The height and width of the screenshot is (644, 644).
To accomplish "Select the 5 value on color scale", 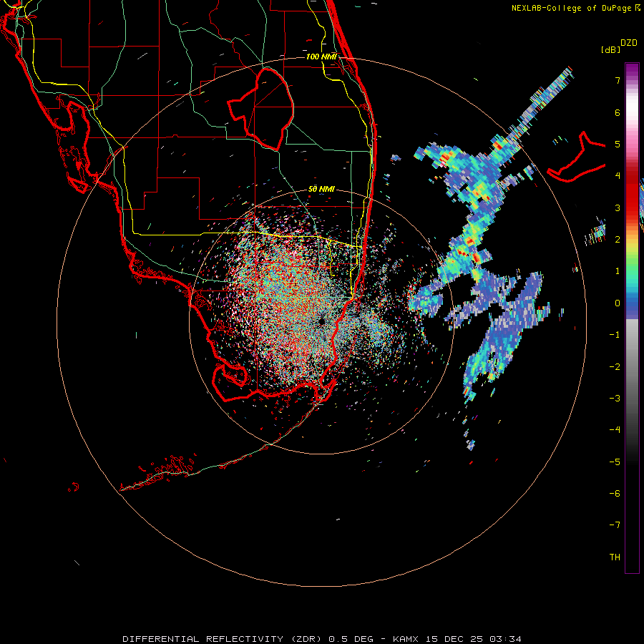I will (x=618, y=144).
